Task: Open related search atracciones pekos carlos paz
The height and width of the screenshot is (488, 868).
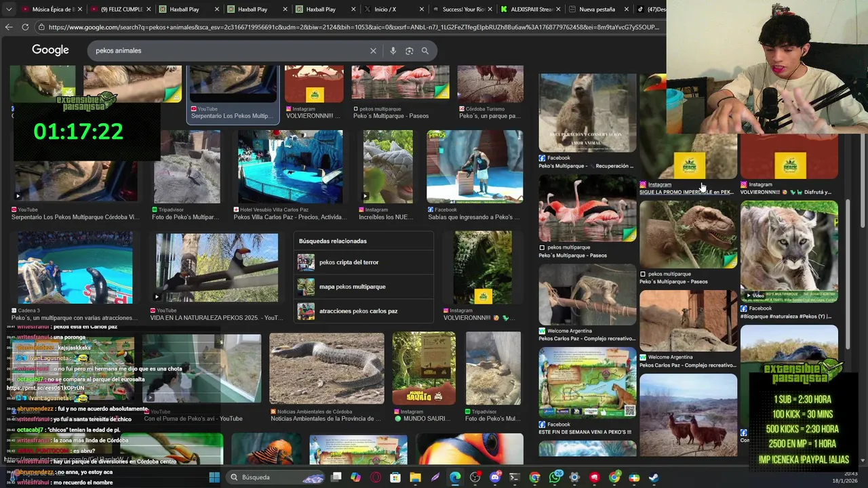Action: [365, 311]
